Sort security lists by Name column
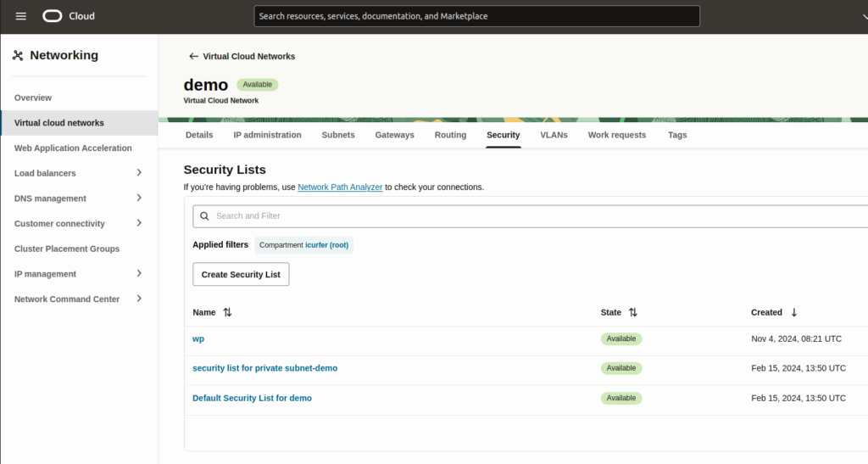This screenshot has width=868, height=464. (226, 312)
